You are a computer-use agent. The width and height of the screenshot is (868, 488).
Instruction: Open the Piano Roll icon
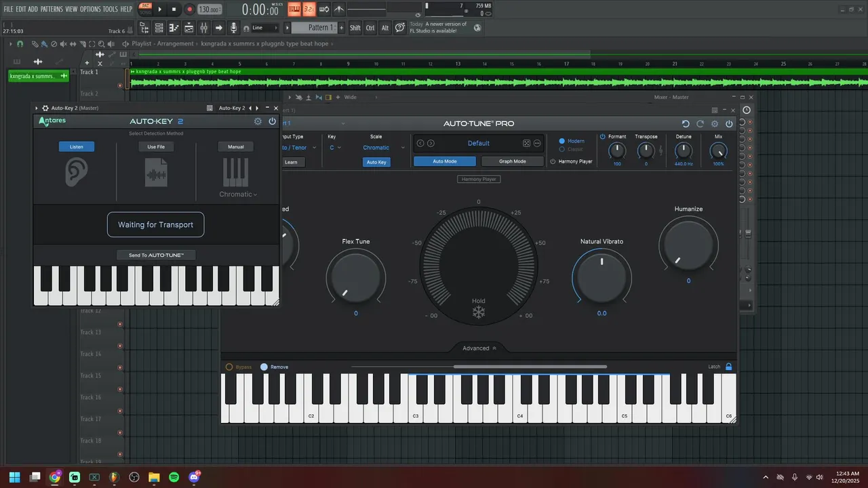[x=174, y=28]
